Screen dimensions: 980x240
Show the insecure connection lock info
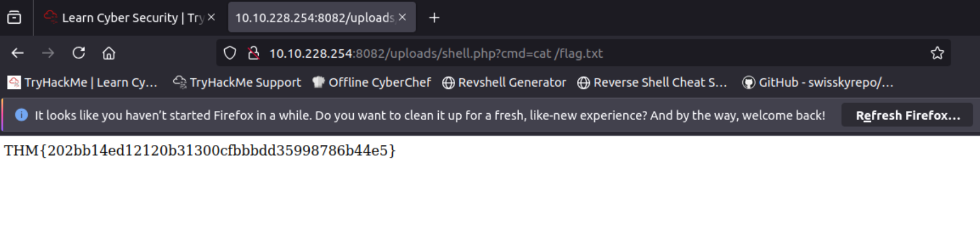(254, 53)
